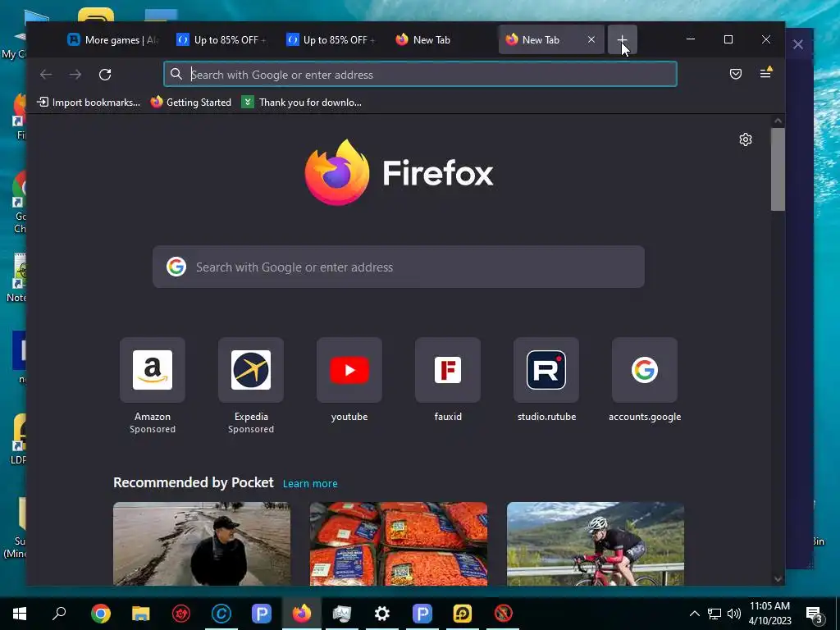This screenshot has height=630, width=840.
Task: Open the yellow LDPlayer taskbar icon
Action: (463, 614)
